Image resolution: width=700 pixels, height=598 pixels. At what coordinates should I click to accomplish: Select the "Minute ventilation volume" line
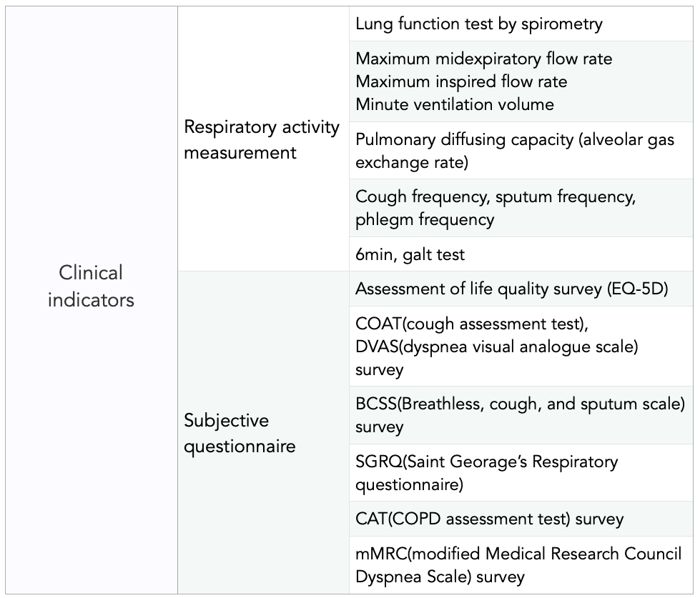(454, 104)
